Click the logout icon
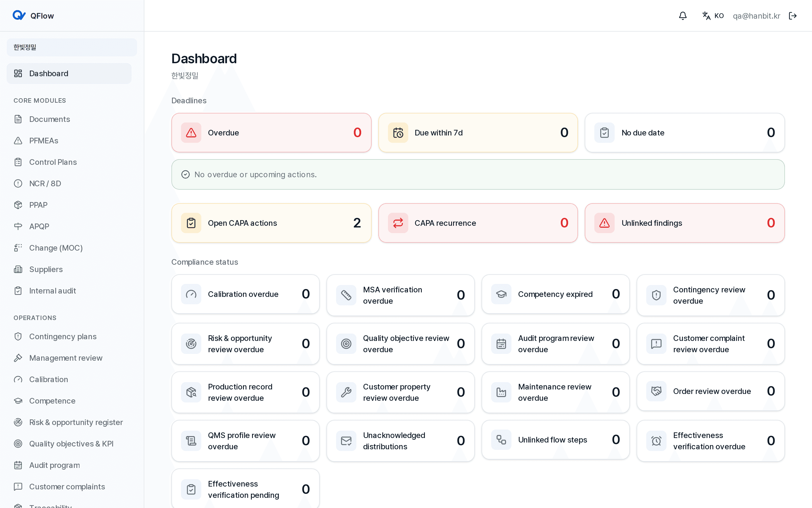Image resolution: width=812 pixels, height=508 pixels. click(793, 16)
